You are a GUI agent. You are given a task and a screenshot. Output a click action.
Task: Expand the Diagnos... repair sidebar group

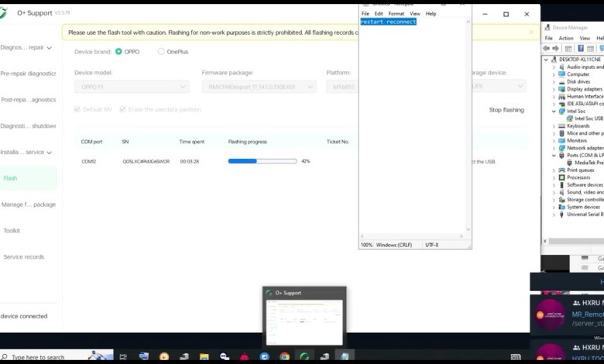point(26,48)
